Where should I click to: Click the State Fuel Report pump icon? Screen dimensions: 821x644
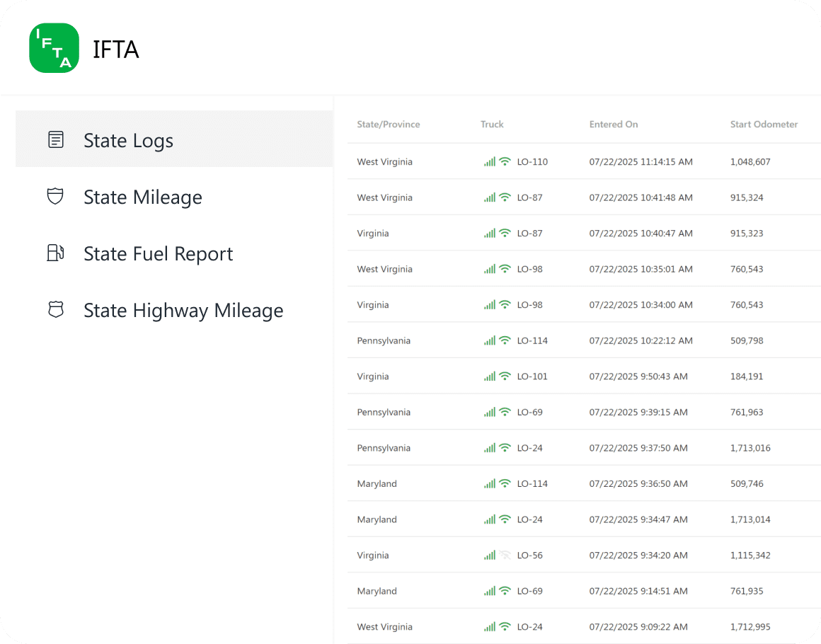(x=55, y=253)
